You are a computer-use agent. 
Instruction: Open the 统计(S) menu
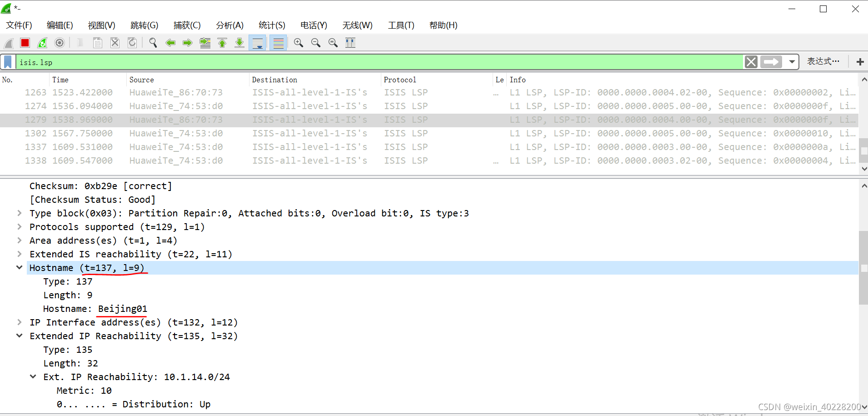[x=272, y=25]
